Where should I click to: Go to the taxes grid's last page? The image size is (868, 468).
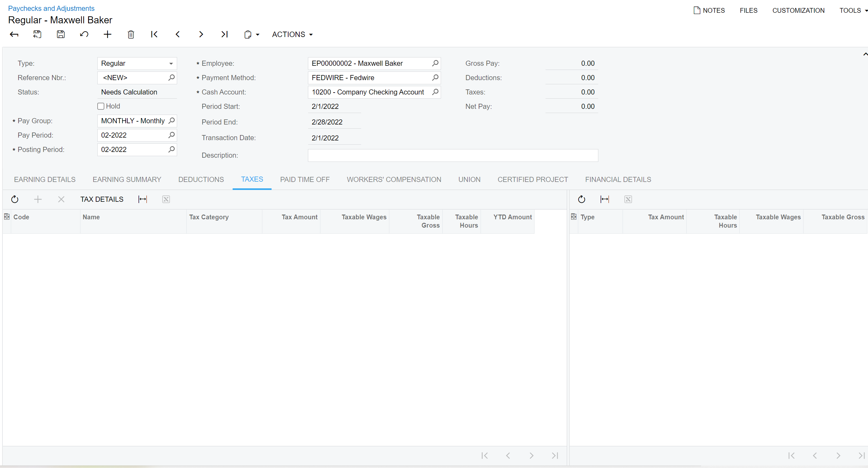(x=555, y=456)
